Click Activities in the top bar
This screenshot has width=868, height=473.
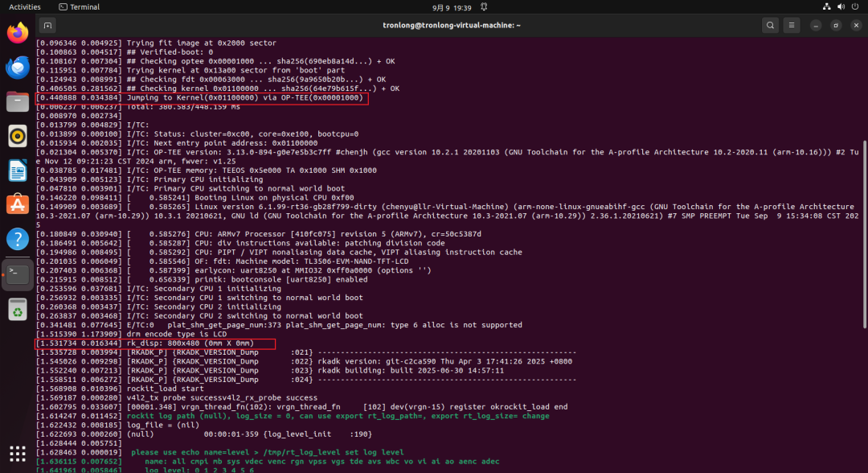click(24, 6)
